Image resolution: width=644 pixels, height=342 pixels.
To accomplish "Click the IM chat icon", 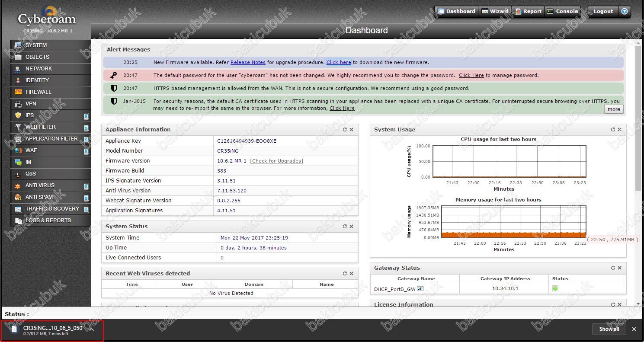I will pyautogui.click(x=18, y=162).
